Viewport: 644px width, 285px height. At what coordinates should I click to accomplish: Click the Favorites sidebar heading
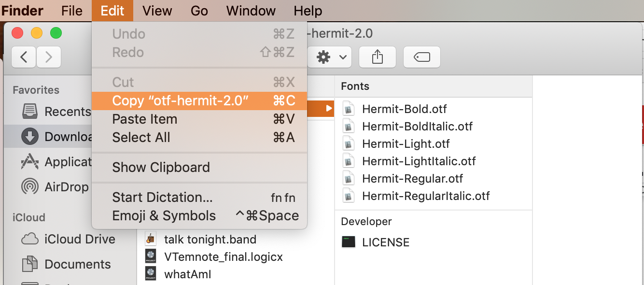(x=36, y=90)
